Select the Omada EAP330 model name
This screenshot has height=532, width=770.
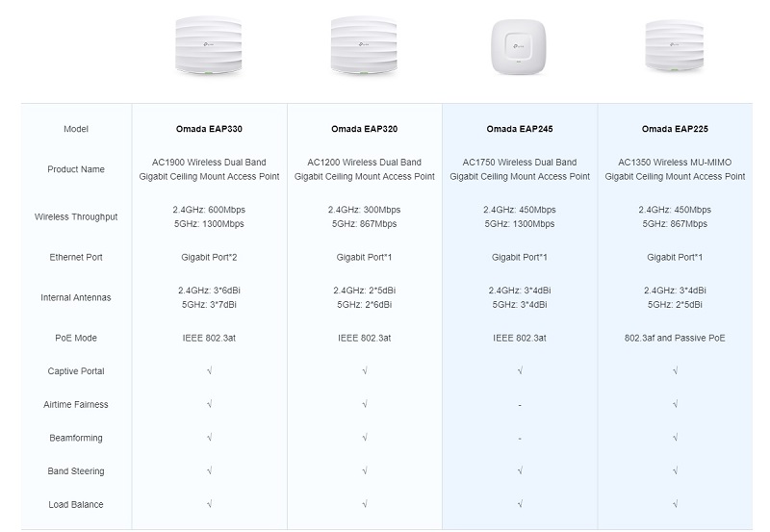[209, 129]
